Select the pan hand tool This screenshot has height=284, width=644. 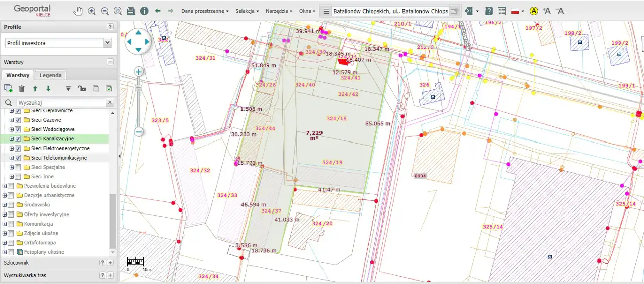point(78,11)
